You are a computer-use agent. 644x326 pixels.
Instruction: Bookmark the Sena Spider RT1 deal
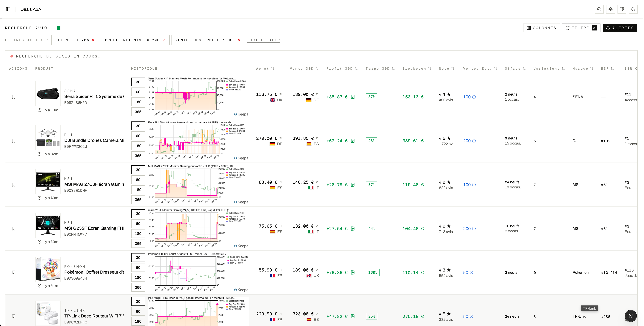pos(14,97)
